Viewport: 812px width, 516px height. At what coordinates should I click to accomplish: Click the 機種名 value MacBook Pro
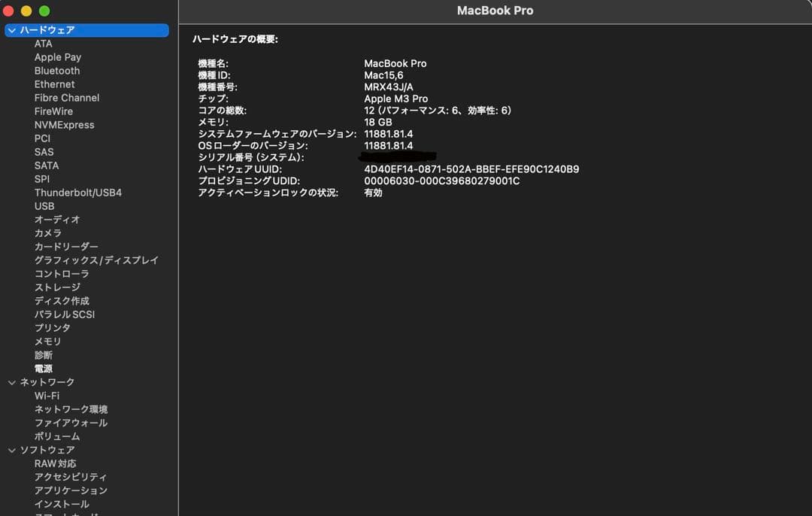[x=395, y=64]
